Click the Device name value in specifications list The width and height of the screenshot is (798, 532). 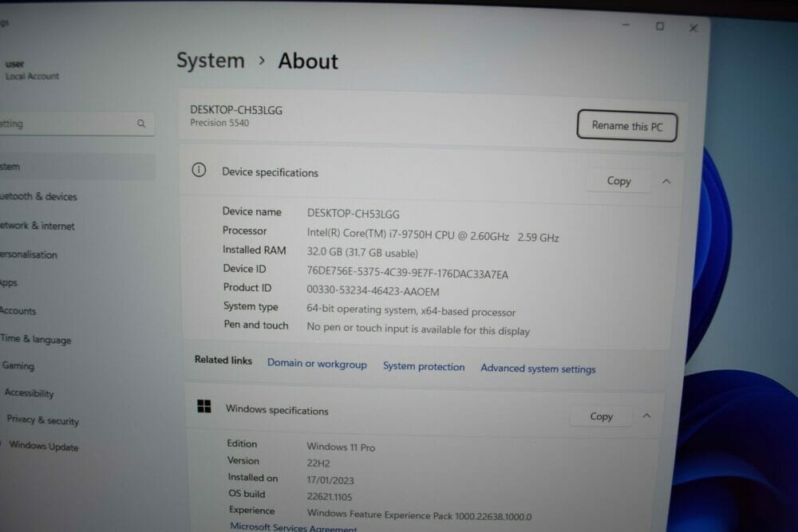(x=353, y=214)
